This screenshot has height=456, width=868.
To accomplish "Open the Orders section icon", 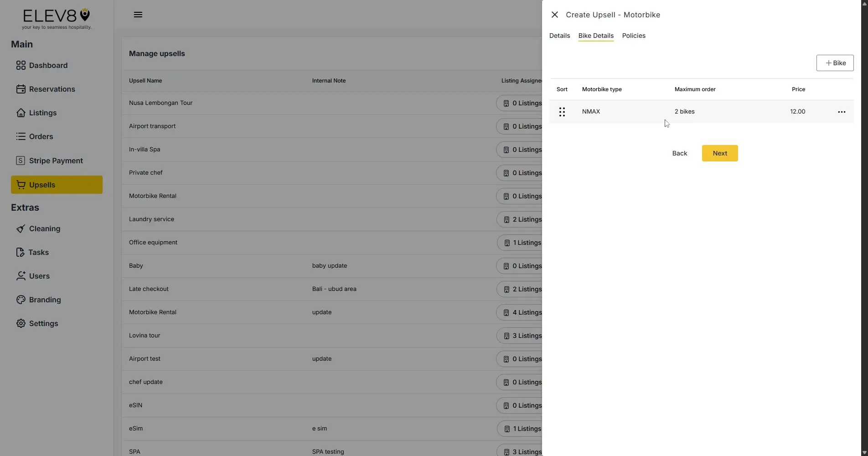I will pos(21,136).
